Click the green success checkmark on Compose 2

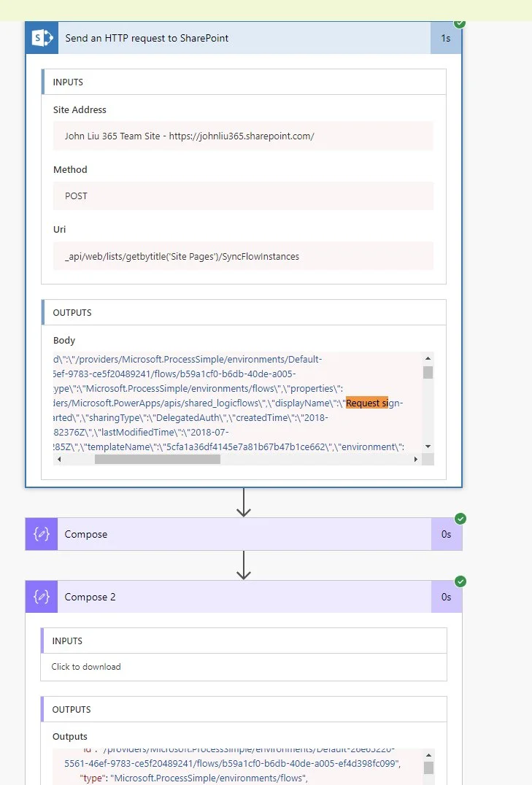[460, 581]
